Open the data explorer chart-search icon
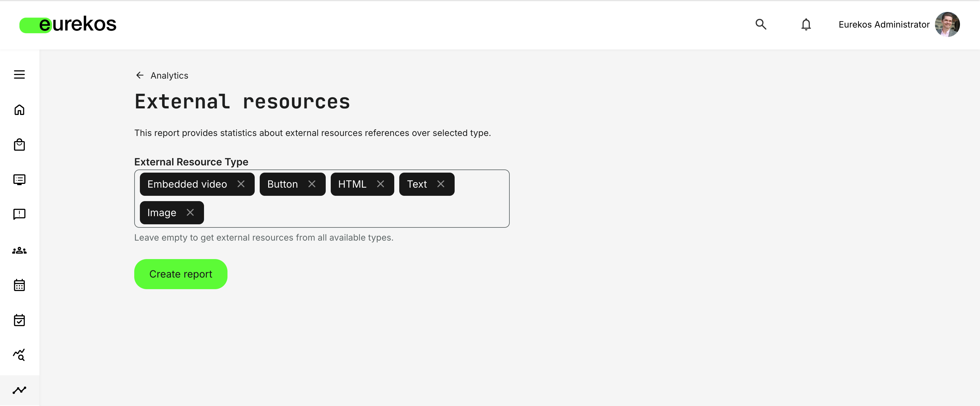This screenshot has height=406, width=980. pos(19,355)
